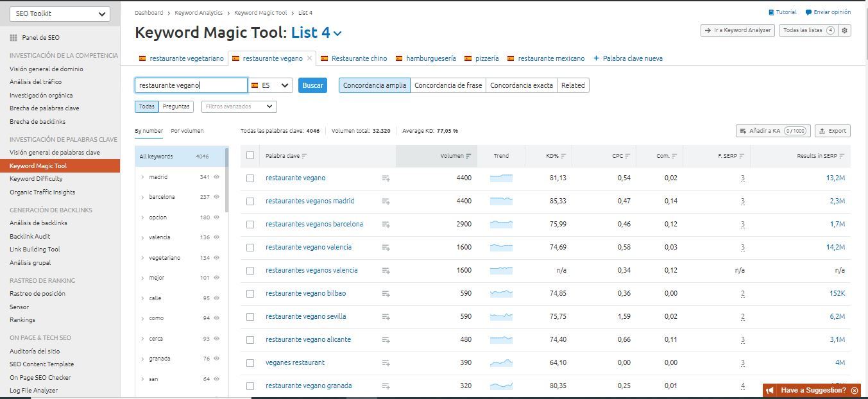Image resolution: width=868 pixels, height=399 pixels.
Task: Click the Buscar button
Action: pyautogui.click(x=312, y=85)
